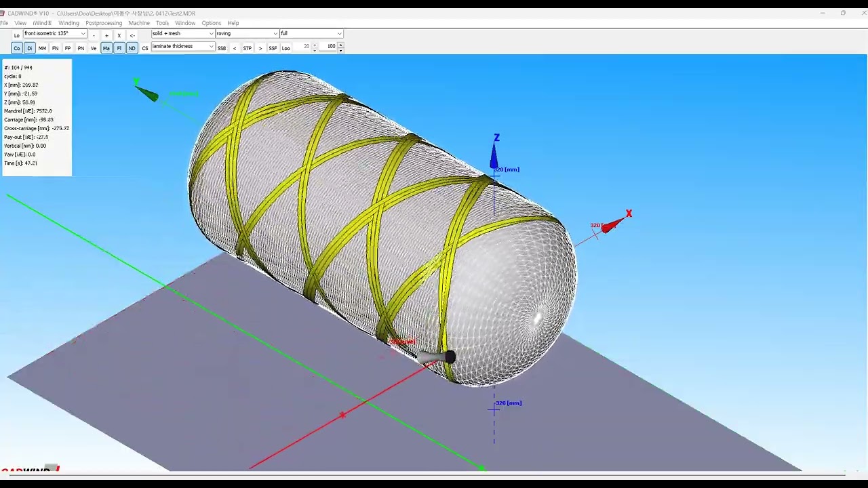Image resolution: width=868 pixels, height=488 pixels.
Task: Open the View menu
Action: point(21,23)
